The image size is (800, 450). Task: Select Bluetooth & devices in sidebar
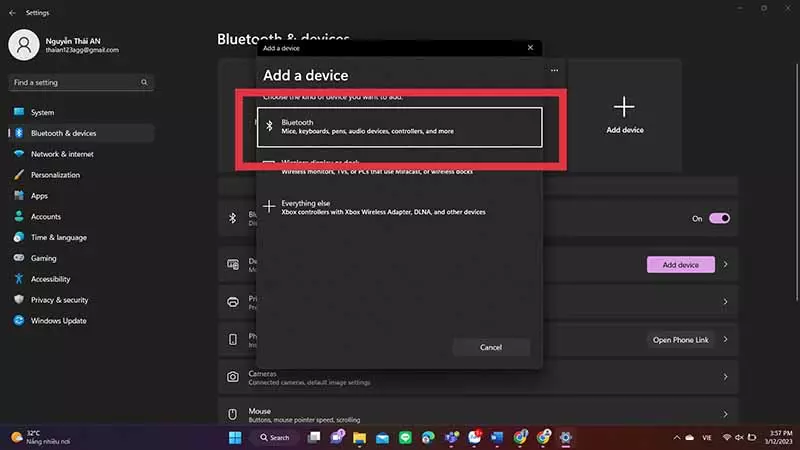tap(82, 133)
